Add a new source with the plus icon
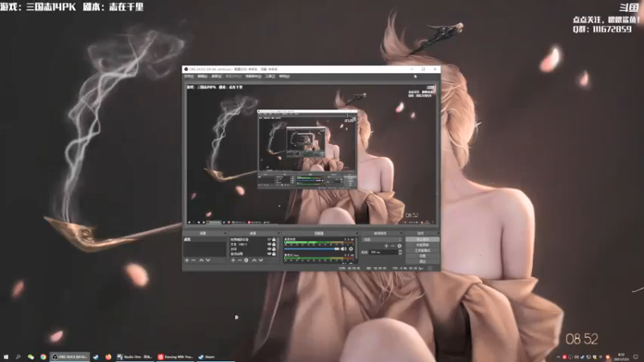The height and width of the screenshot is (362, 644). coord(233,260)
